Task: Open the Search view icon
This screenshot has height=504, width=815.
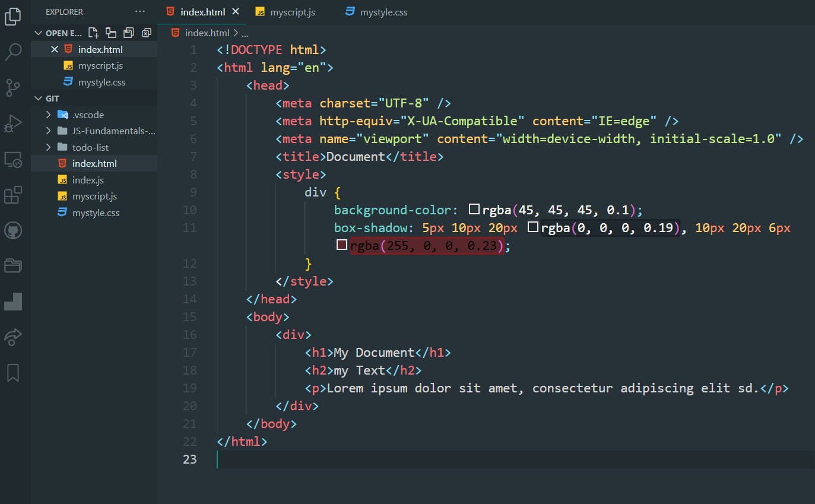Action: pos(13,52)
